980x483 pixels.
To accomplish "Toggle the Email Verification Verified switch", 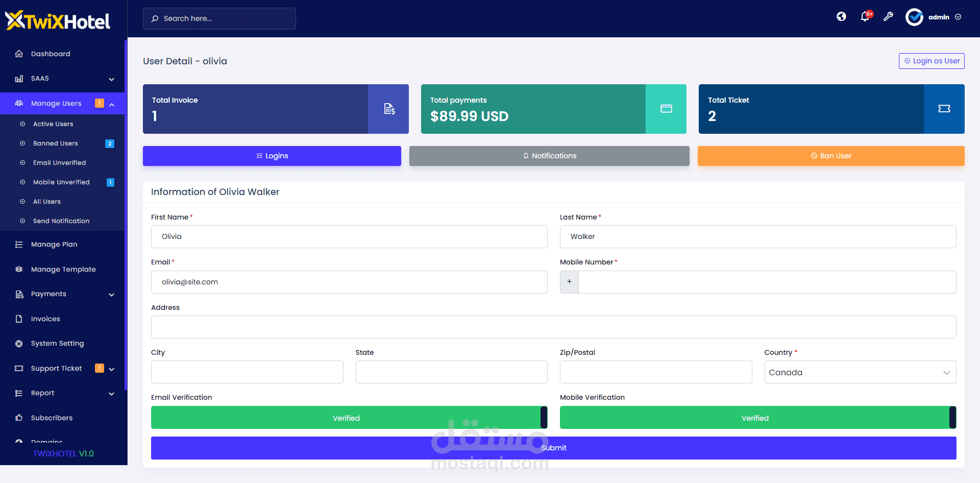I will pyautogui.click(x=349, y=418).
